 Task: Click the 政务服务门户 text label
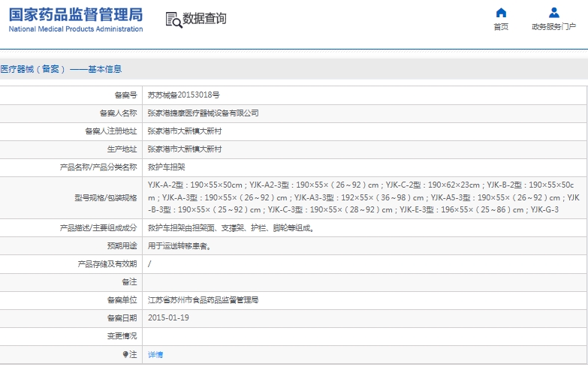554,26
